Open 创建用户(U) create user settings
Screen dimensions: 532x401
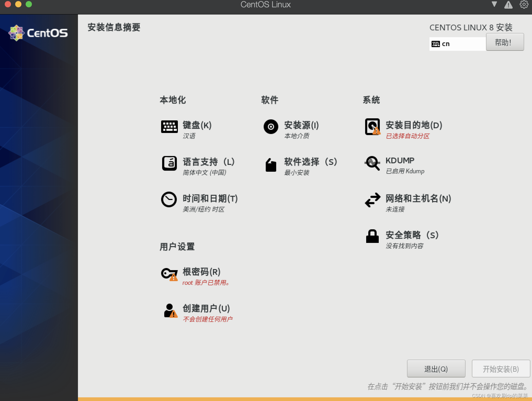206,309
